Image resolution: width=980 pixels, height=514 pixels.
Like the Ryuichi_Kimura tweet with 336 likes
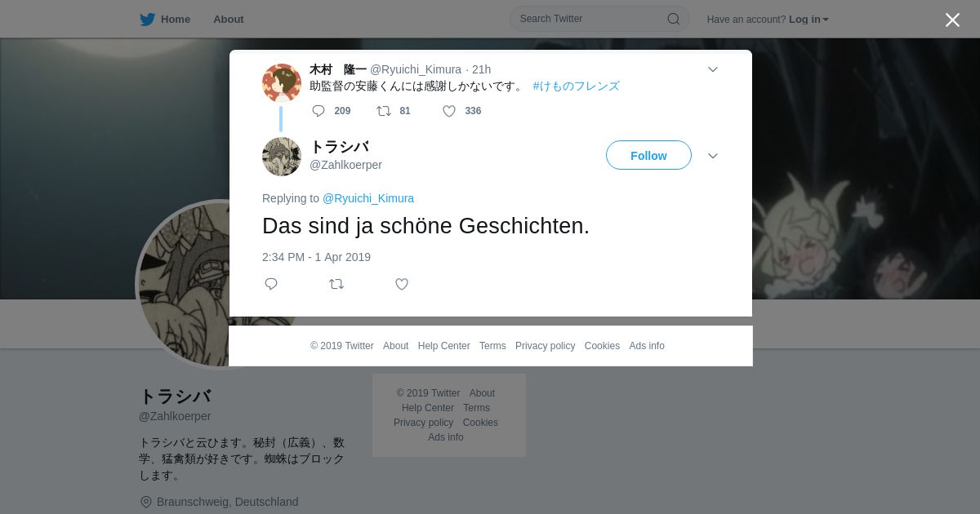449,111
